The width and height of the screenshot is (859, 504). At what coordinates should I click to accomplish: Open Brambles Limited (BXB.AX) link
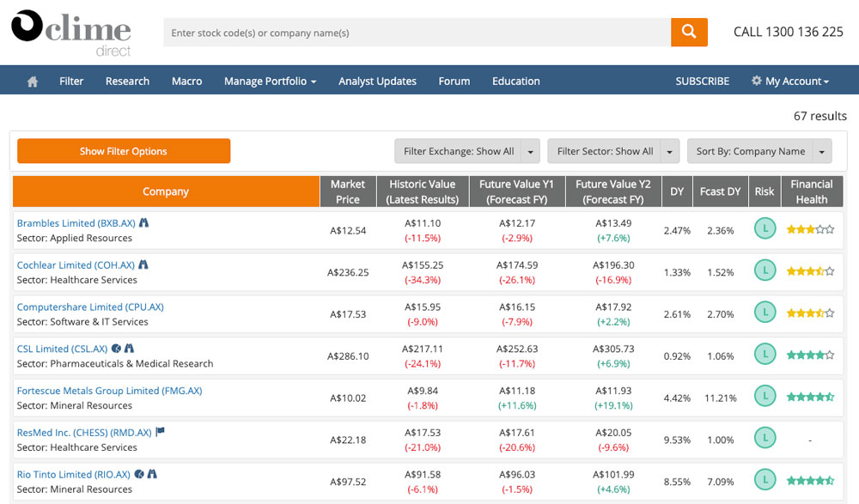[76, 223]
